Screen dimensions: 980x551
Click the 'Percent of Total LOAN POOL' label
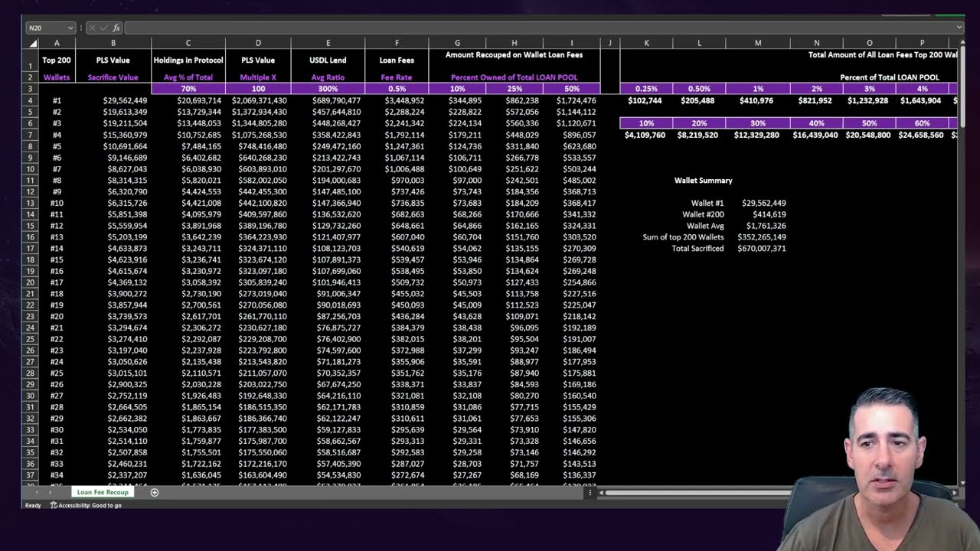(x=889, y=77)
